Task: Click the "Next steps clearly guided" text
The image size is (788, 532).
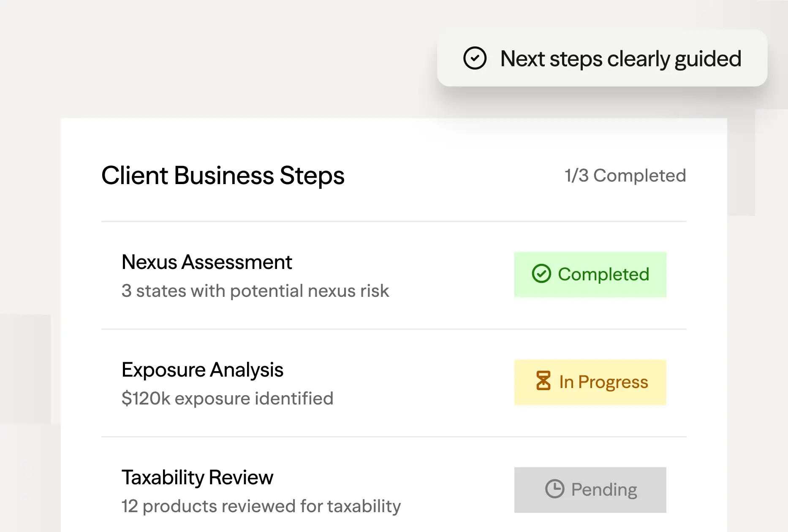Action: click(x=620, y=59)
